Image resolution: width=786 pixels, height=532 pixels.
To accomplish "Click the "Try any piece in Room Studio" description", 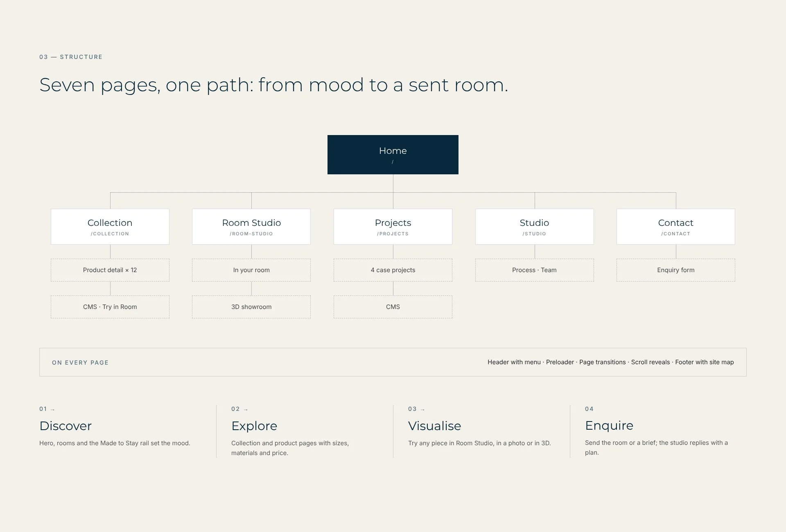I will point(479,443).
